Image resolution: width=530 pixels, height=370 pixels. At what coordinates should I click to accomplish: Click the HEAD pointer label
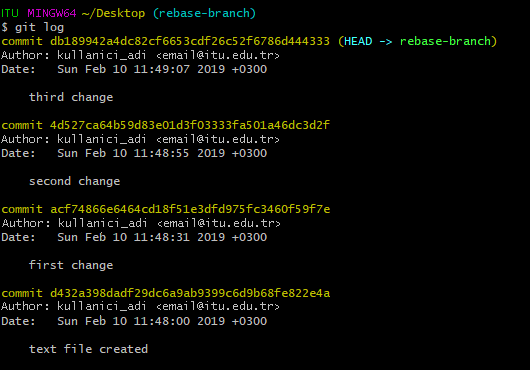coord(358,41)
